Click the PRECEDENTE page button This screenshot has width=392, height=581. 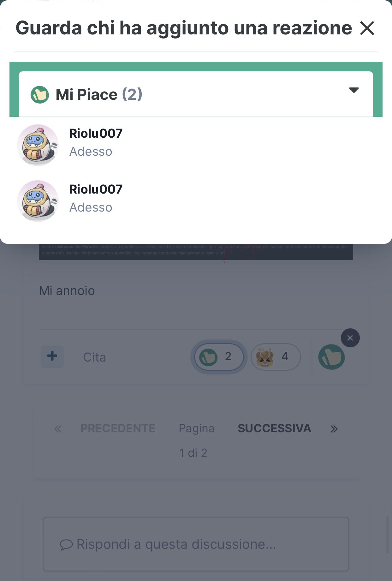[x=118, y=428]
